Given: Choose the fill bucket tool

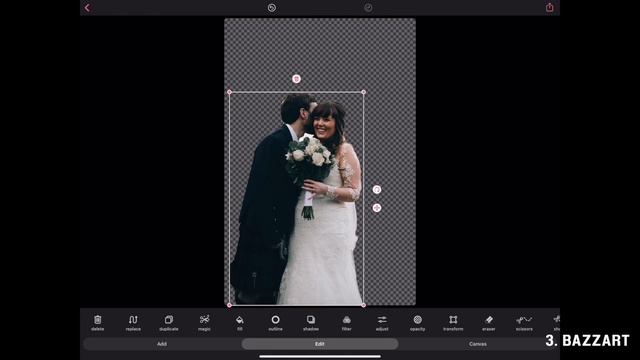Looking at the screenshot, I should pos(240,322).
